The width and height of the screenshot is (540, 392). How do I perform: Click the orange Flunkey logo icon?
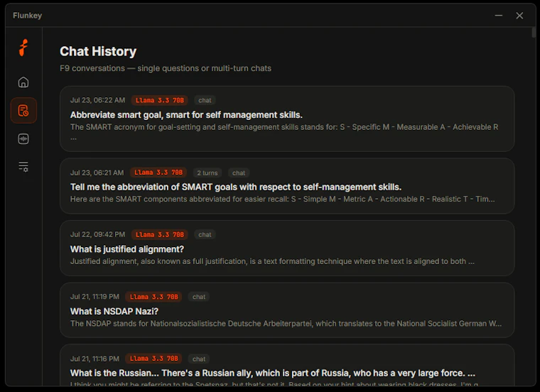point(23,48)
